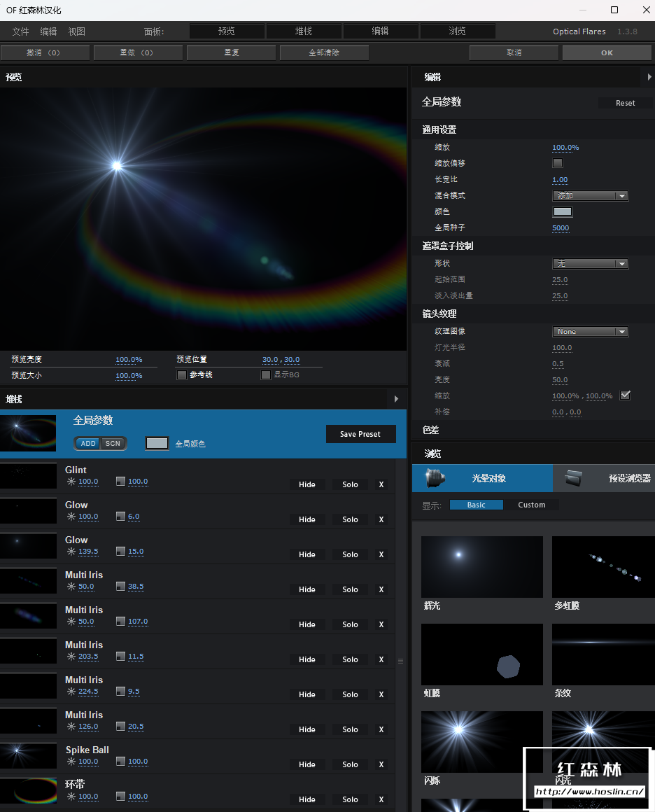This screenshot has width=655, height=812.
Task: Click the 重复 button
Action: click(232, 52)
